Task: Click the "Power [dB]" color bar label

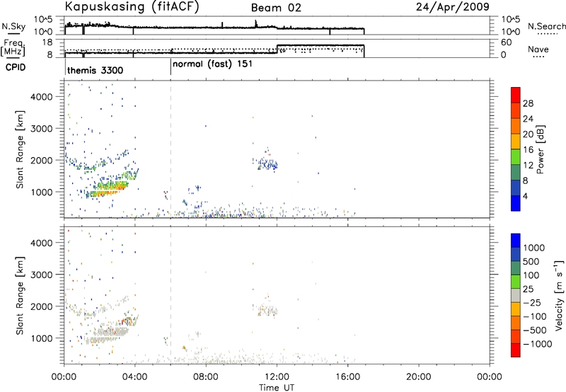Action: coord(541,149)
